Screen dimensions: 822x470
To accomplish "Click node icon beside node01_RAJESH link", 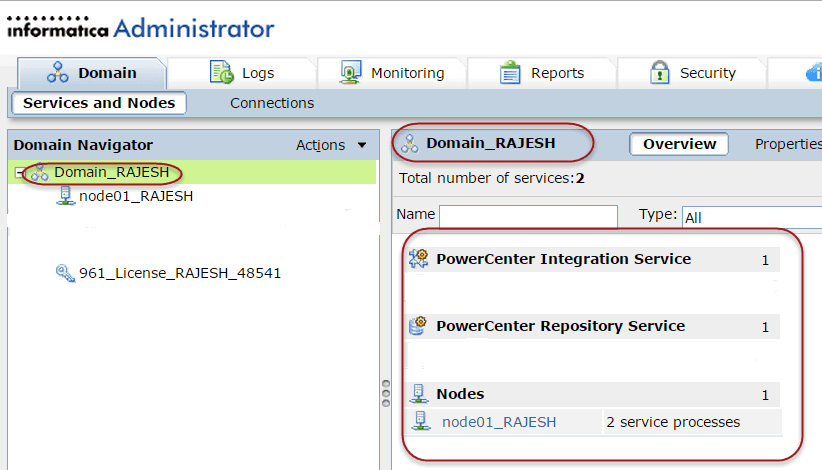I will (x=421, y=421).
